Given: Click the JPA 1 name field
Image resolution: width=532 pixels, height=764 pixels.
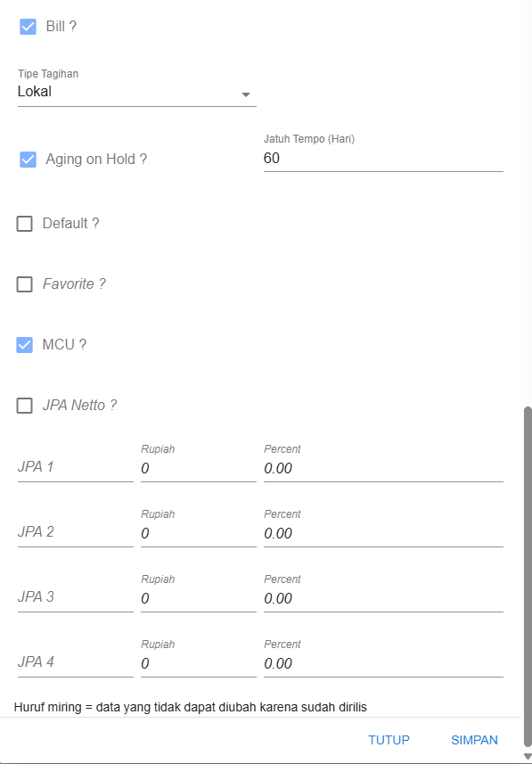Looking at the screenshot, I should click(x=76, y=468).
